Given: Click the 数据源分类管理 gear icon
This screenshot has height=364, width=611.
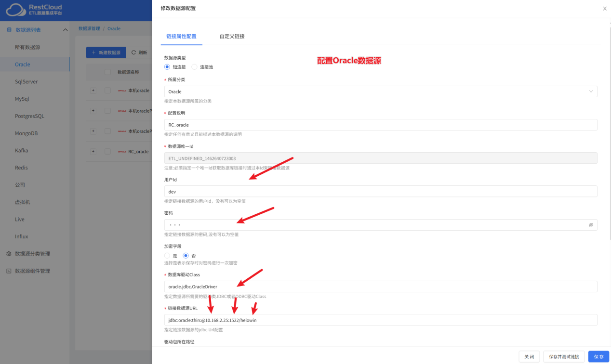Looking at the screenshot, I should (9, 254).
